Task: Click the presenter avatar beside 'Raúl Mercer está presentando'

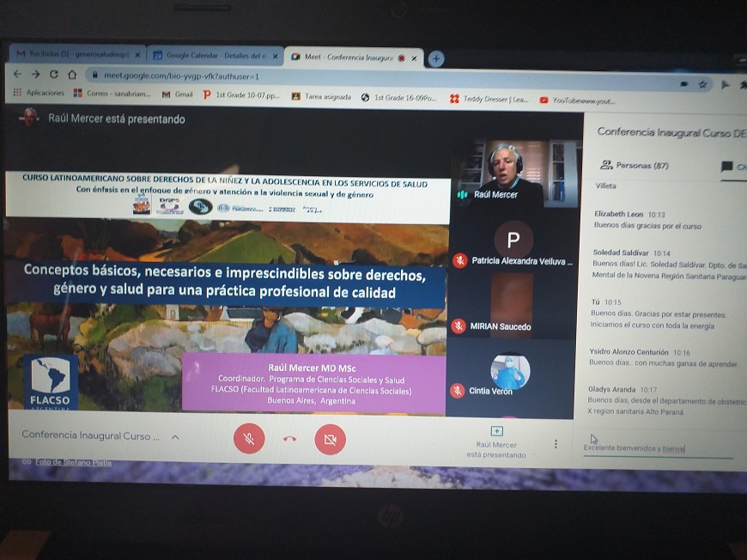Action: [29, 117]
